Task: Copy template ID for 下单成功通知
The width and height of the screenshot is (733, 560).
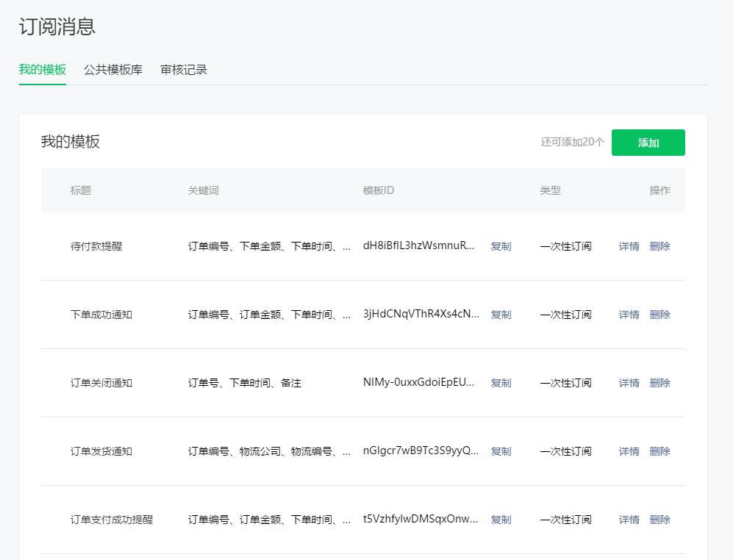Action: click(501, 315)
